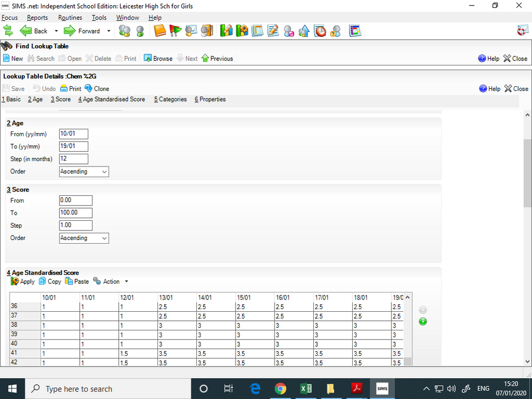The width and height of the screenshot is (532, 399).
Task: Click the person with orange door icon
Action: click(206, 31)
